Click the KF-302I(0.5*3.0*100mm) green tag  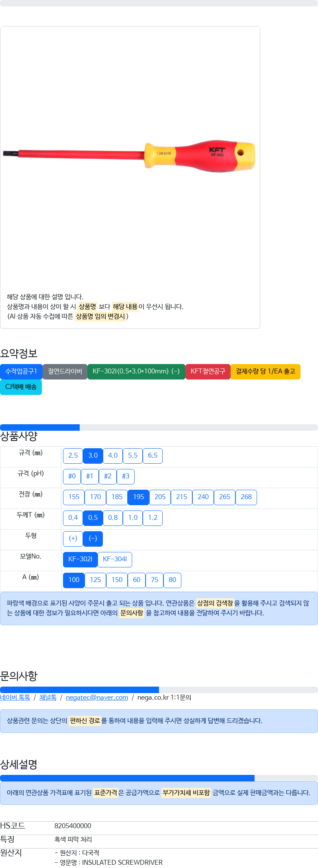pyautogui.click(x=136, y=371)
